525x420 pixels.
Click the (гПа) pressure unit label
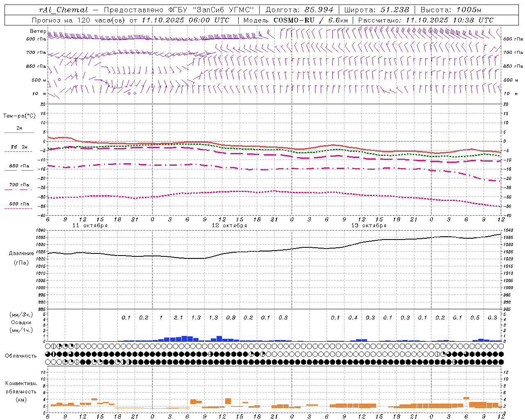pyautogui.click(x=21, y=262)
